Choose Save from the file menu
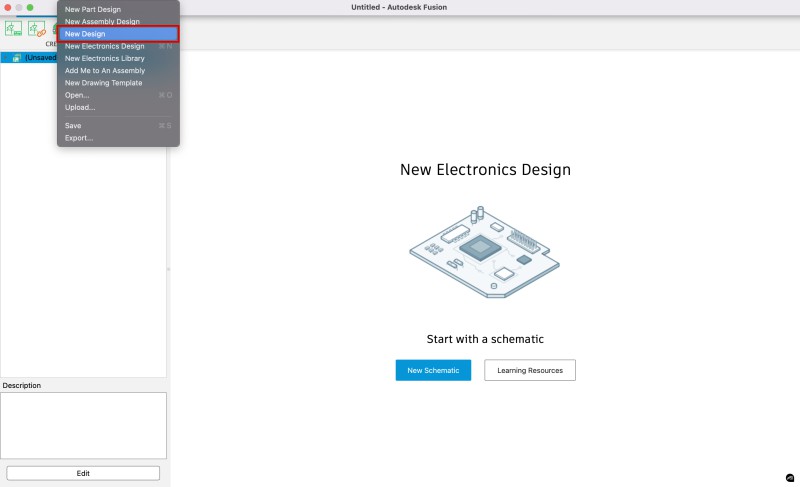 (x=118, y=125)
